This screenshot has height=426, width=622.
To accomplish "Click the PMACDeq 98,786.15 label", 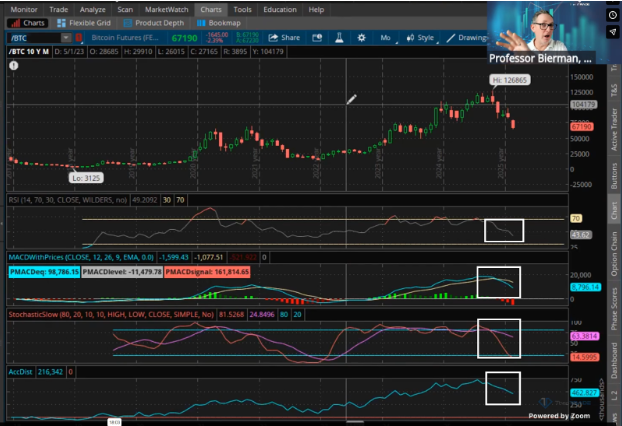I will coord(44,272).
